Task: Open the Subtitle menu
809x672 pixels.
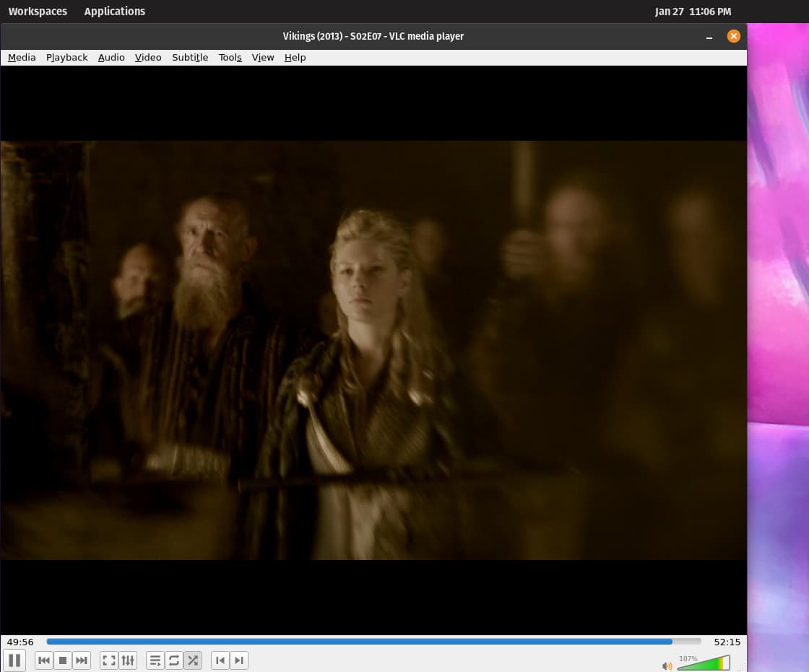Action: (x=190, y=58)
